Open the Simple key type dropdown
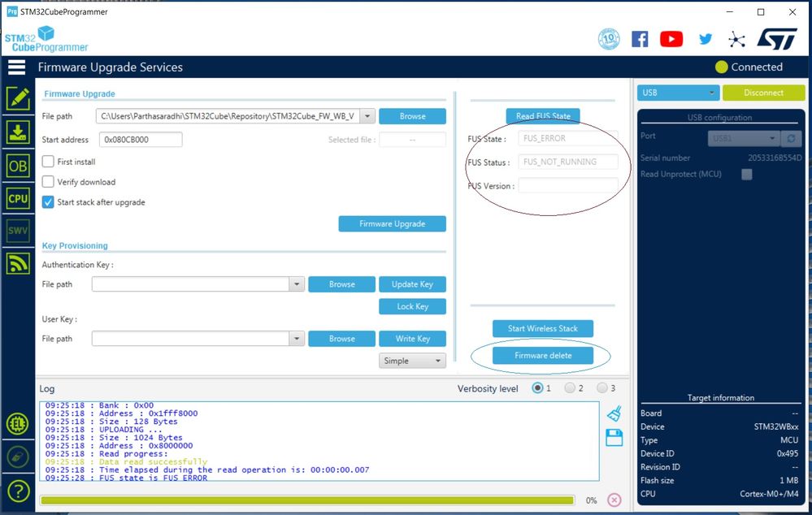The height and width of the screenshot is (515, 812). pyautogui.click(x=412, y=361)
